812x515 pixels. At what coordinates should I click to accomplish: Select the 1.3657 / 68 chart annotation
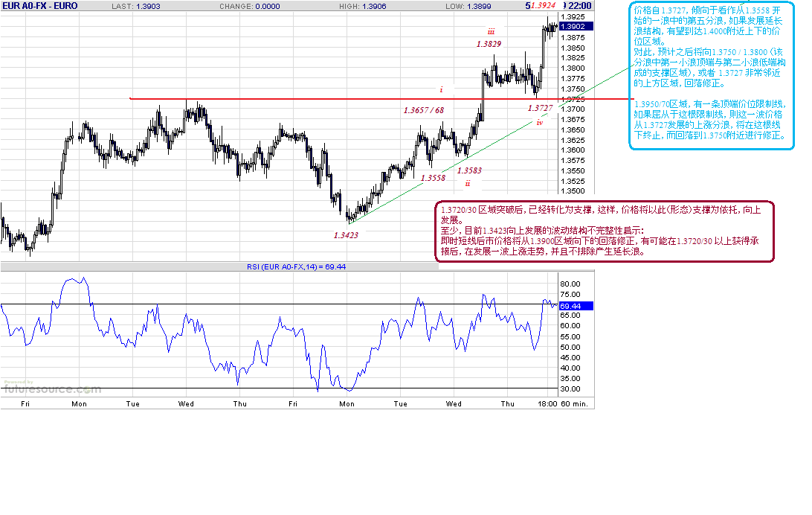tap(424, 110)
